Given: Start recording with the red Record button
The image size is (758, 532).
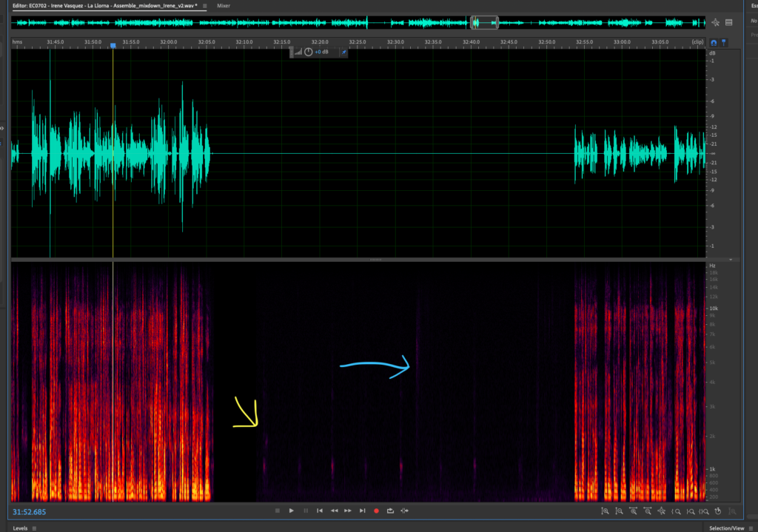Looking at the screenshot, I should (x=376, y=511).
